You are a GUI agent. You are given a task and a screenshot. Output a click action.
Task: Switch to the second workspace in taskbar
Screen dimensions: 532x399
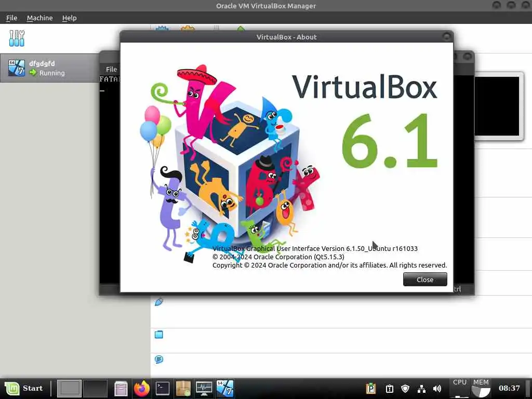point(95,389)
